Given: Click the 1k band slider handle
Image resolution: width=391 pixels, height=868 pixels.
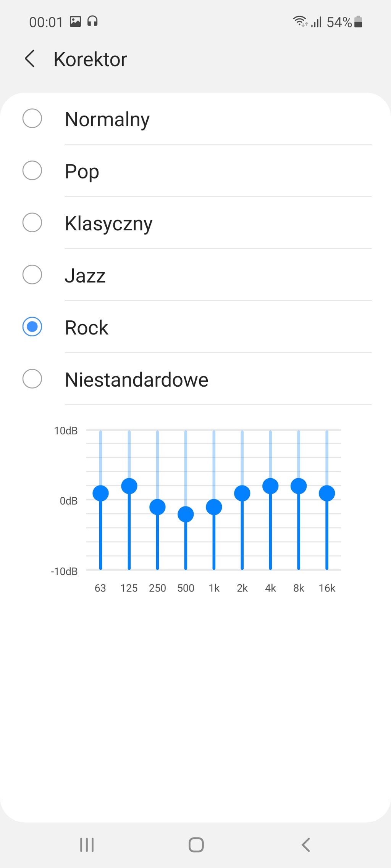Looking at the screenshot, I should 214,507.
